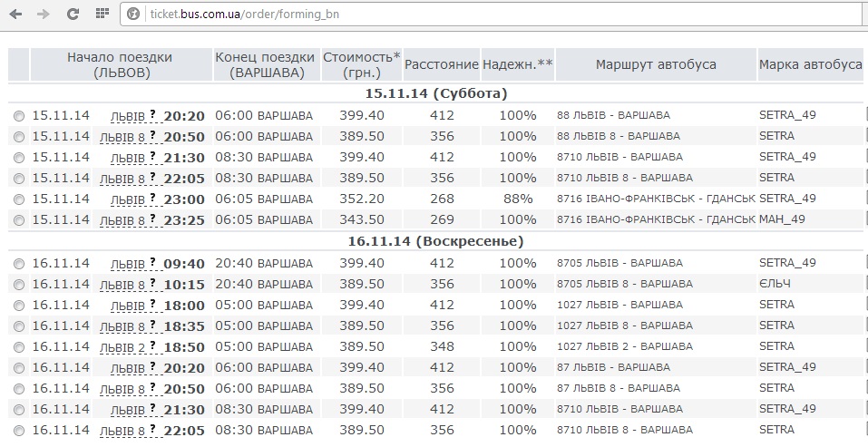Pick the 16.11.14 18:50 ЛЬВІВ 2 trip
868x447 pixels.
(x=19, y=347)
